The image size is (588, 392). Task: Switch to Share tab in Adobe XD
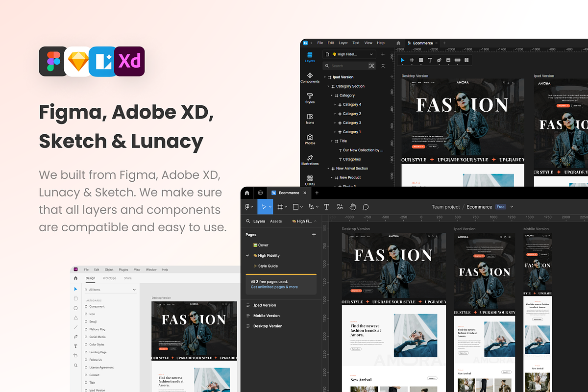point(127,278)
